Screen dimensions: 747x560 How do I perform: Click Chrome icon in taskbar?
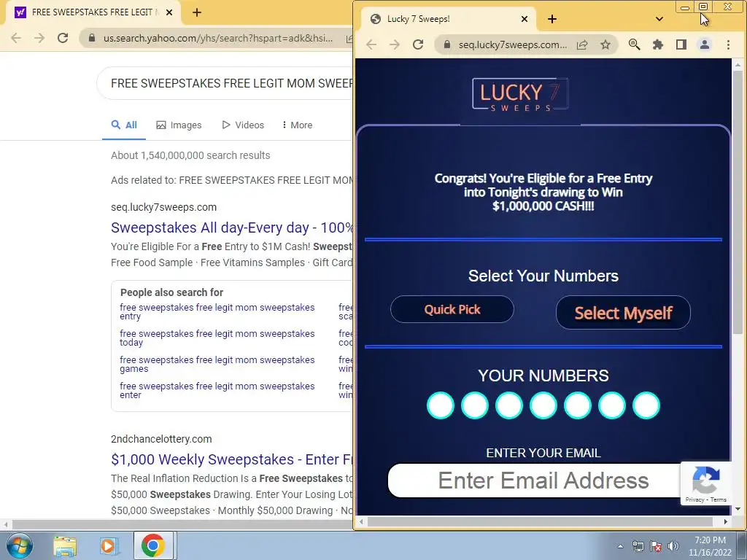[x=152, y=545]
